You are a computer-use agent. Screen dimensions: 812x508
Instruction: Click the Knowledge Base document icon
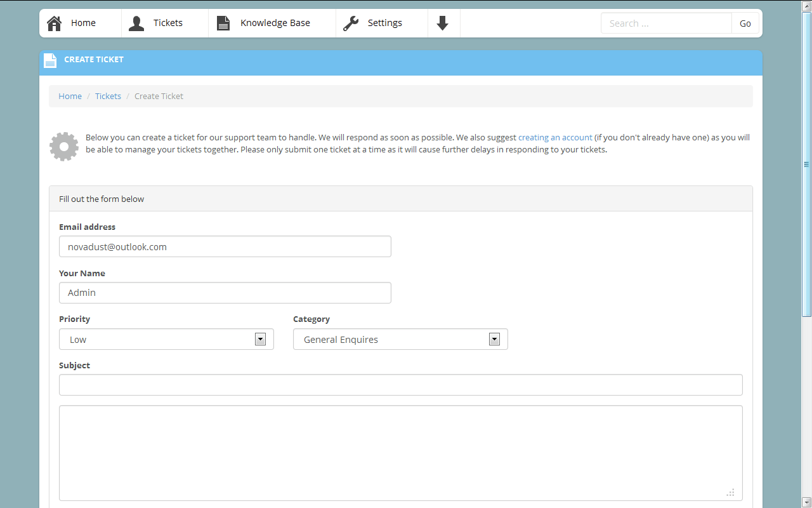tap(223, 23)
